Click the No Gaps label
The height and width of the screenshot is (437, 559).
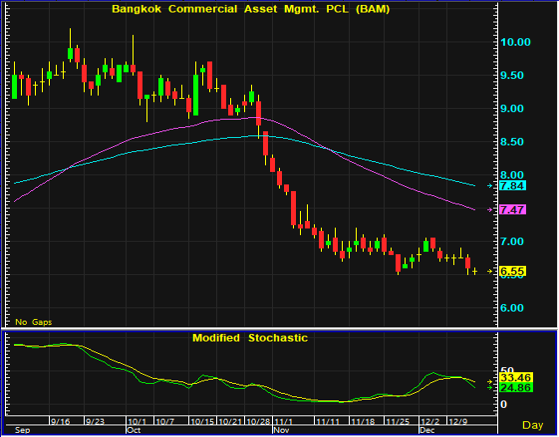click(34, 322)
